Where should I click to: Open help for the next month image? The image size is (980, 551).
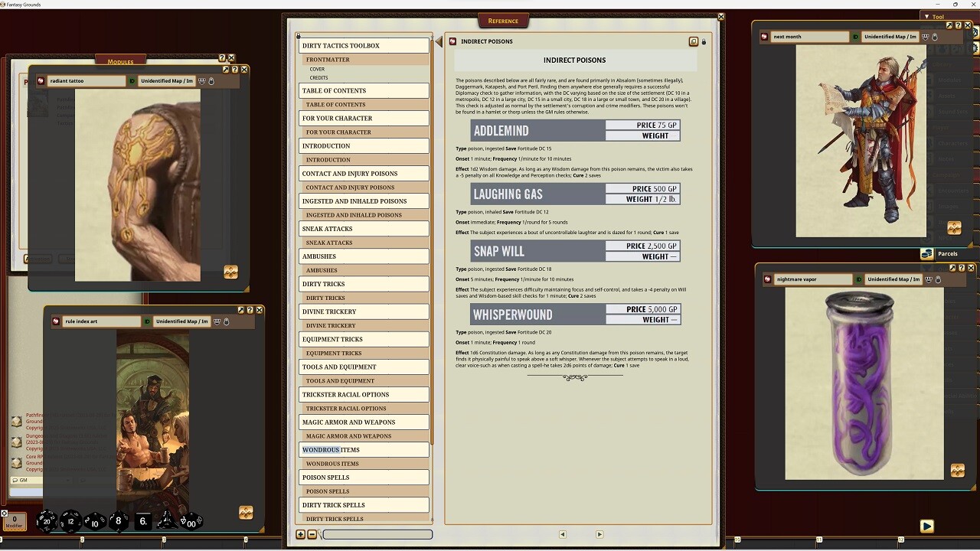[958, 26]
